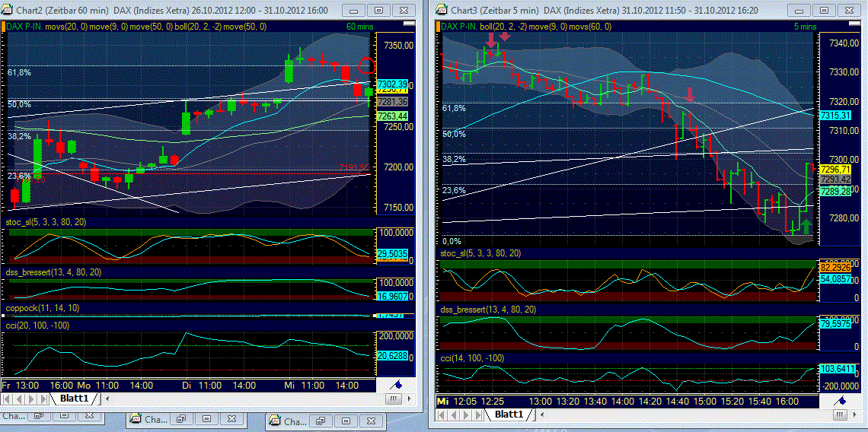868x432 pixels.
Task: Click the 16,9607 dss_bressert value tag
Action: [x=392, y=296]
